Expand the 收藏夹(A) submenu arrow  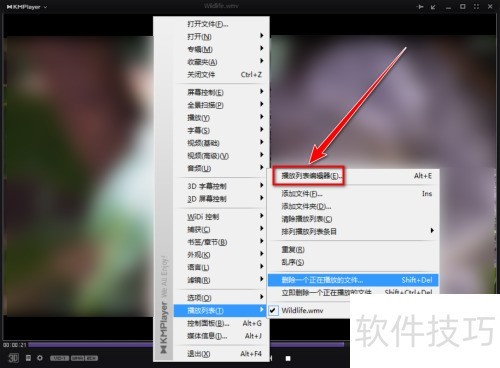pyautogui.click(x=262, y=61)
